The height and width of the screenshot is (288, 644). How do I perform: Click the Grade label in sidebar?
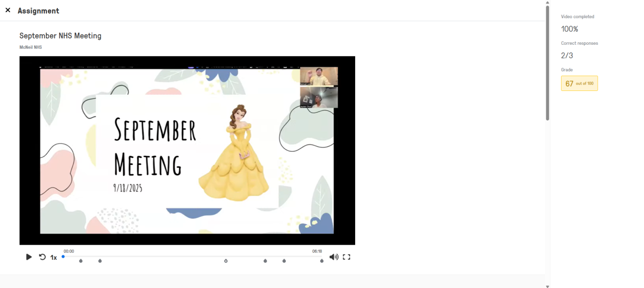567,70
